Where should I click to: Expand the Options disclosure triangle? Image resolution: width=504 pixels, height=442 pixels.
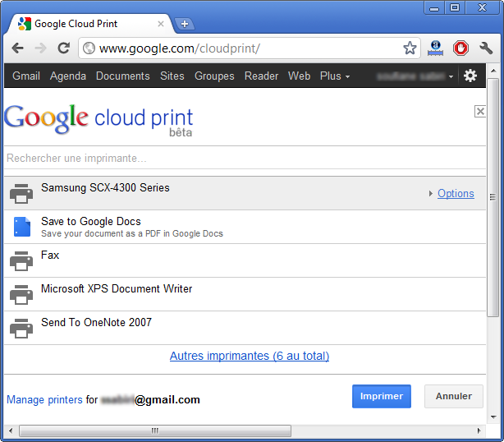(431, 193)
